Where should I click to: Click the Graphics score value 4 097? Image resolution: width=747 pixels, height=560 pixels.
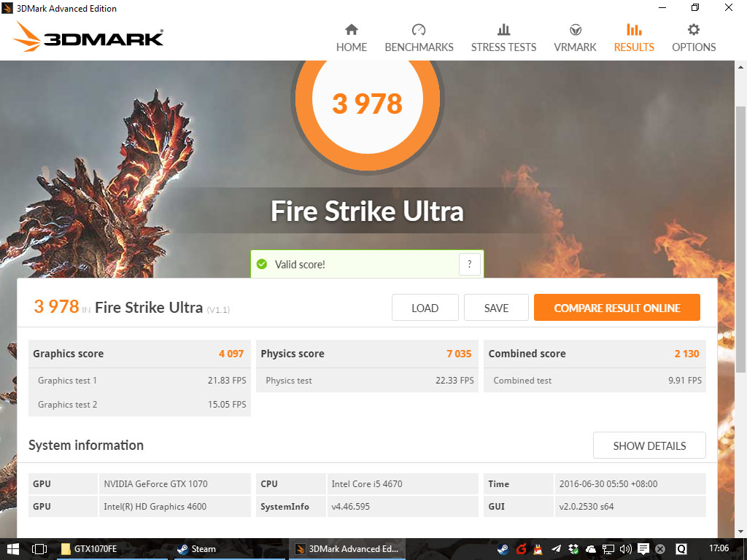tap(231, 354)
